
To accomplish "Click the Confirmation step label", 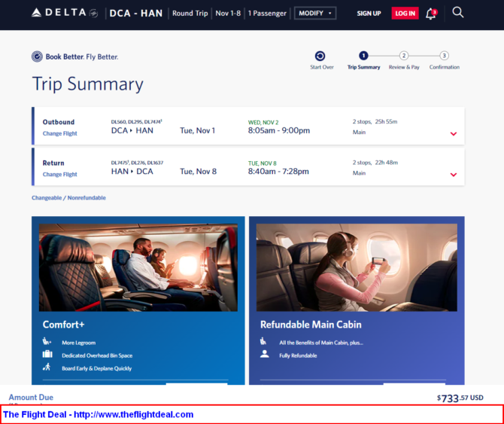I will click(445, 67).
